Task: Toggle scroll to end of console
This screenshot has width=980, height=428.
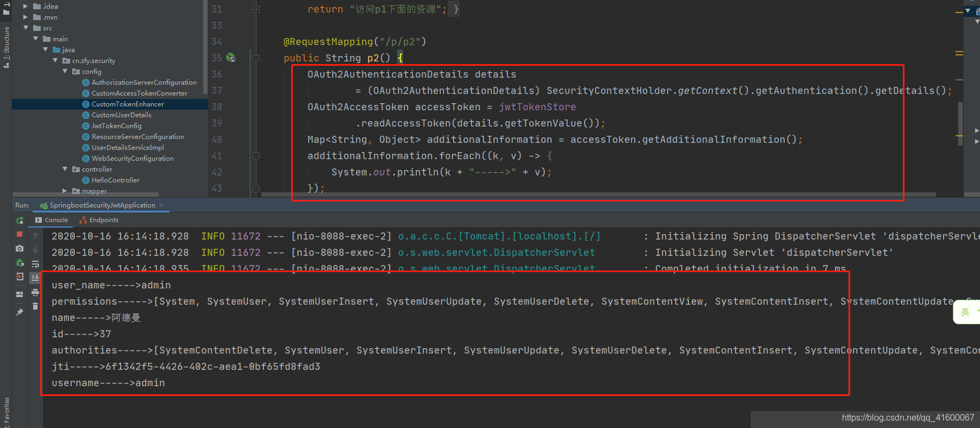Action: coord(35,278)
